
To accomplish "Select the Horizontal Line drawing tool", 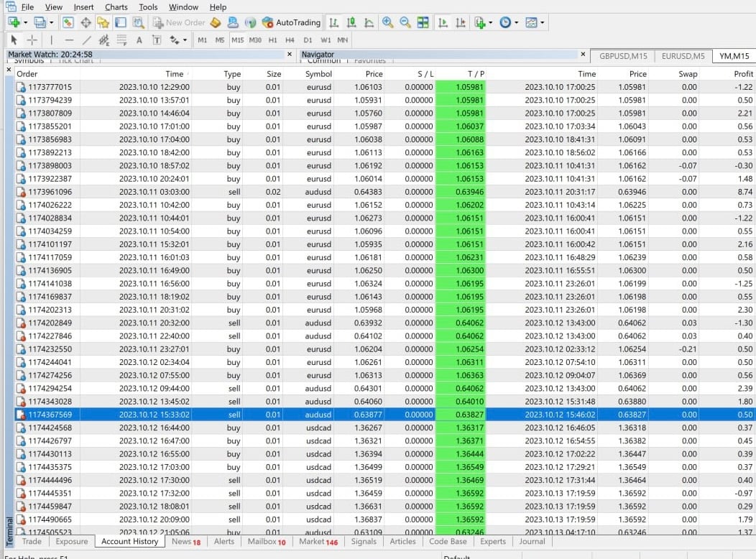I will tap(70, 40).
